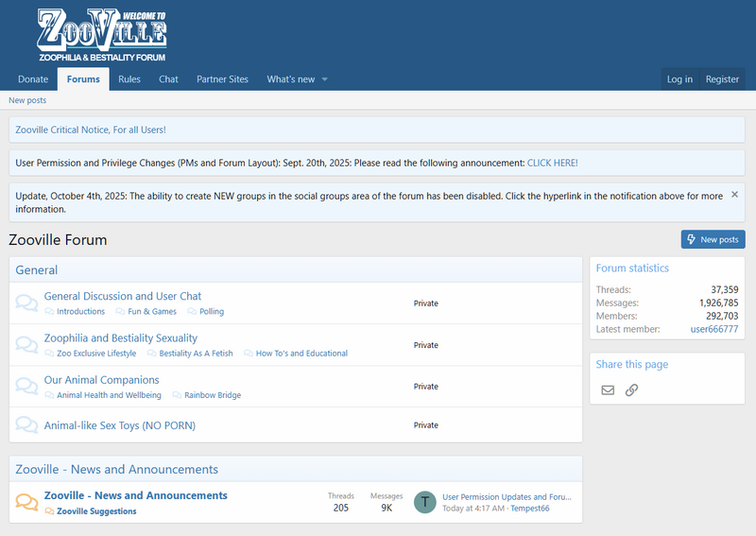Copy the page link using the chain icon
The height and width of the screenshot is (536, 756).
pos(631,389)
